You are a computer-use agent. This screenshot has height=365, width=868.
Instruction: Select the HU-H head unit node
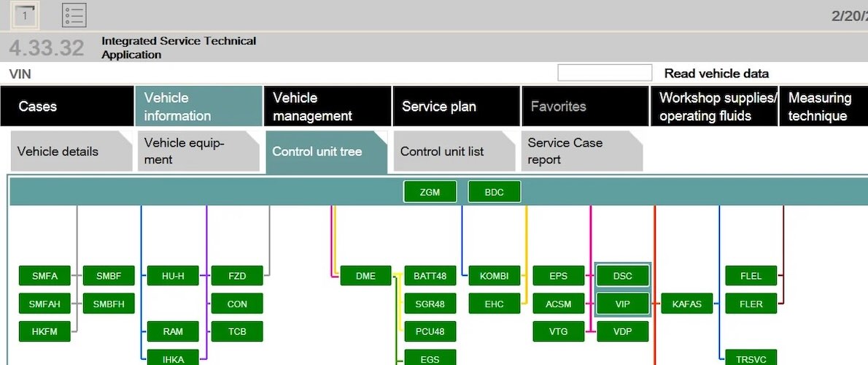coord(173,276)
